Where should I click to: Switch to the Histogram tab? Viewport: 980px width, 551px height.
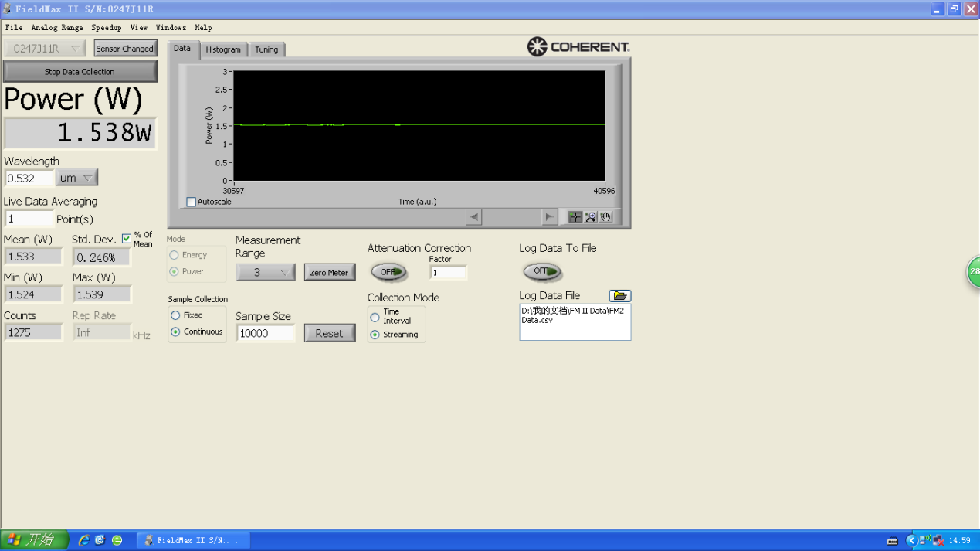[x=223, y=49]
